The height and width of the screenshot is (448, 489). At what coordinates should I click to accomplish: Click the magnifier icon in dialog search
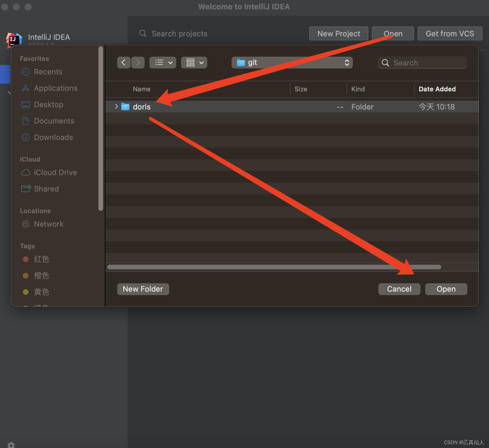[385, 63]
